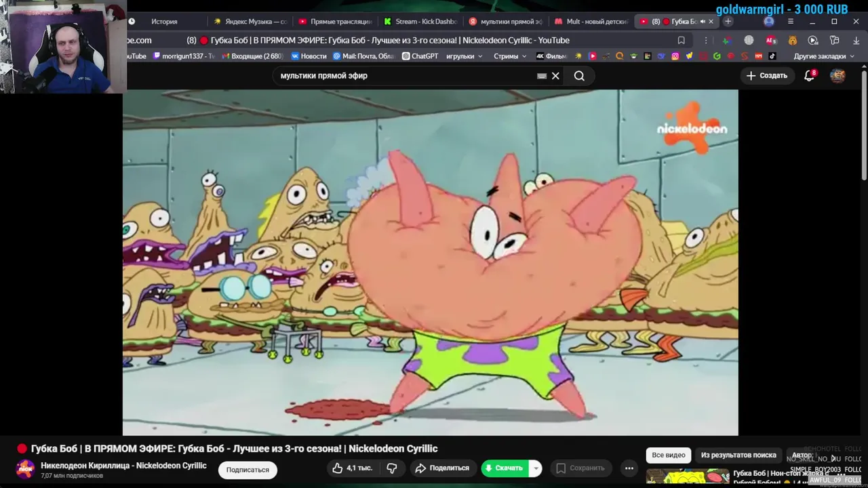Switch to the Mult - новый детский tab

(x=591, y=22)
